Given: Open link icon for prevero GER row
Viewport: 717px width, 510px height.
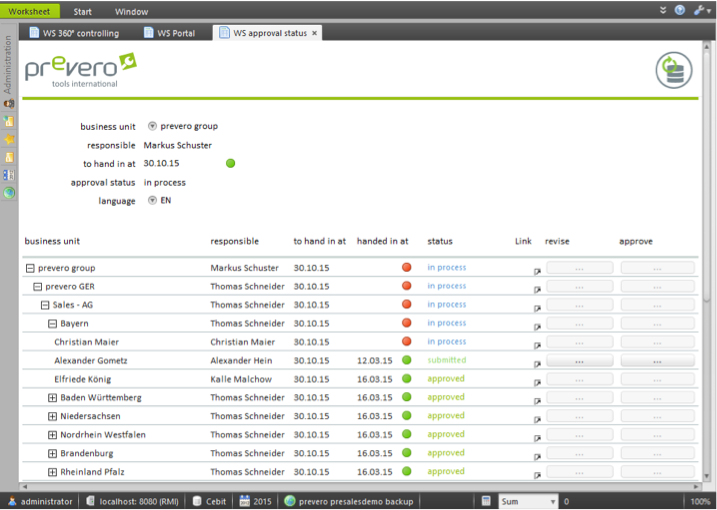Looking at the screenshot, I should point(537,290).
